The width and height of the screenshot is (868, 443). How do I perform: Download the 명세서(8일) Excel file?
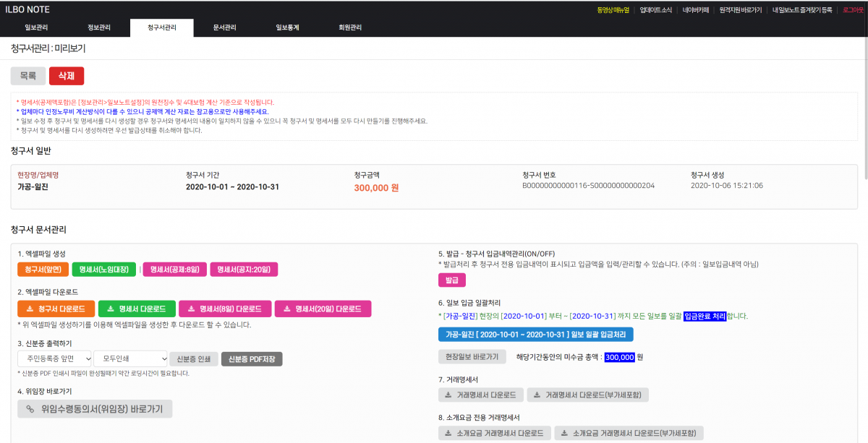224,309
